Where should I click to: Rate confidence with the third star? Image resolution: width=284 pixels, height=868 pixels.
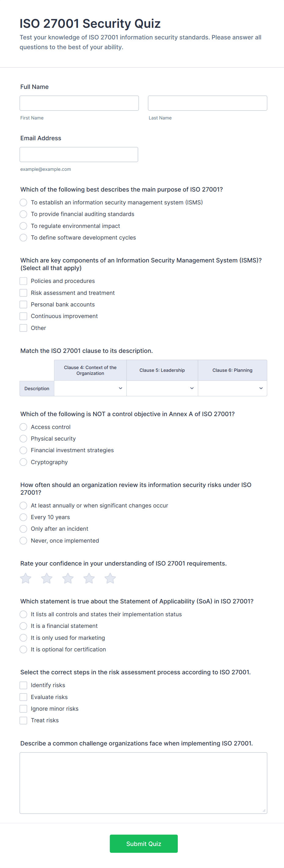tap(68, 578)
